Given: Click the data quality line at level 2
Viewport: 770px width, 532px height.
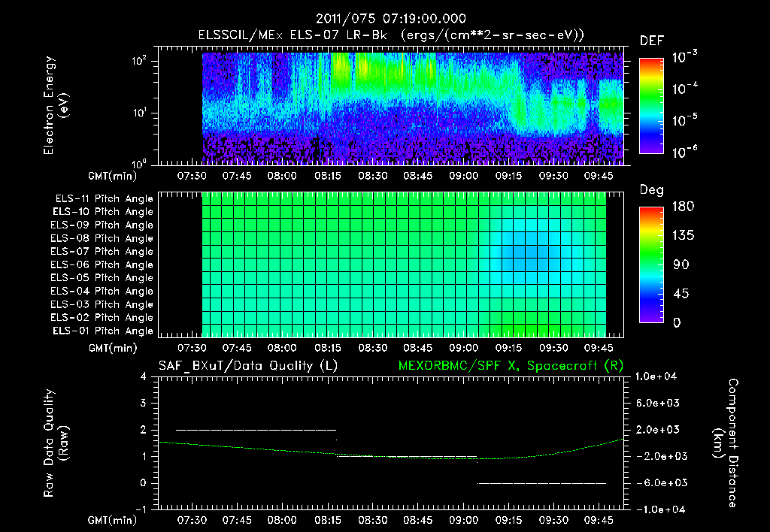Looking at the screenshot, I should pyautogui.click(x=256, y=430).
